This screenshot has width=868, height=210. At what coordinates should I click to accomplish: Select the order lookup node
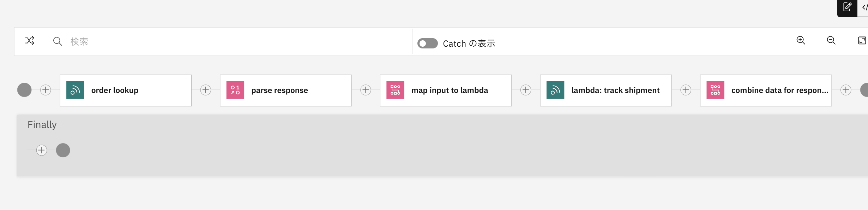pyautogui.click(x=126, y=91)
